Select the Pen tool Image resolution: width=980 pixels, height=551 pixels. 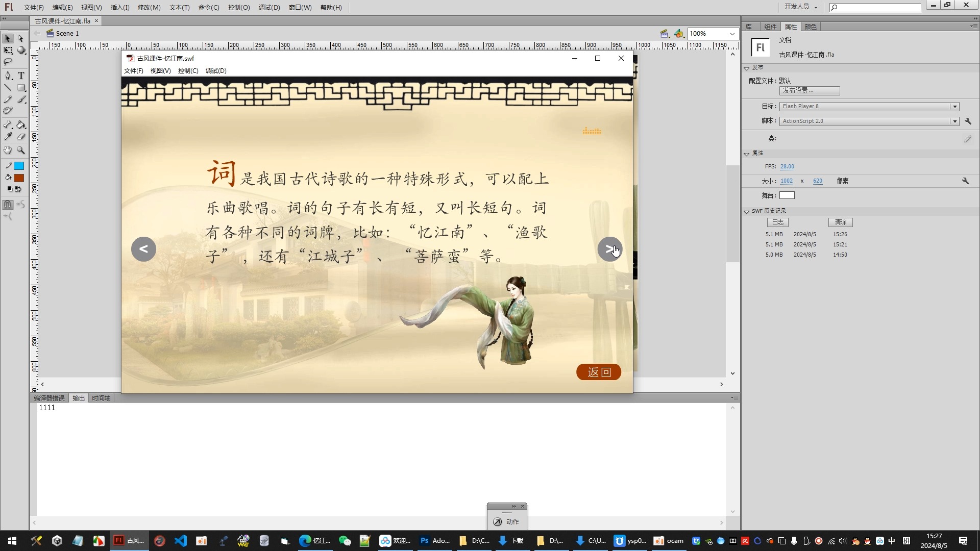point(8,76)
